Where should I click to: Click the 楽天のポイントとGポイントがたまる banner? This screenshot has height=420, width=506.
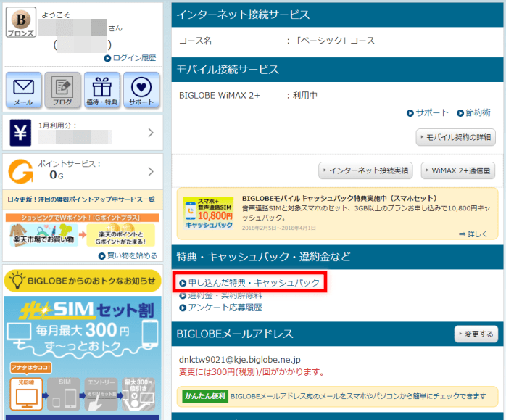tap(120, 235)
